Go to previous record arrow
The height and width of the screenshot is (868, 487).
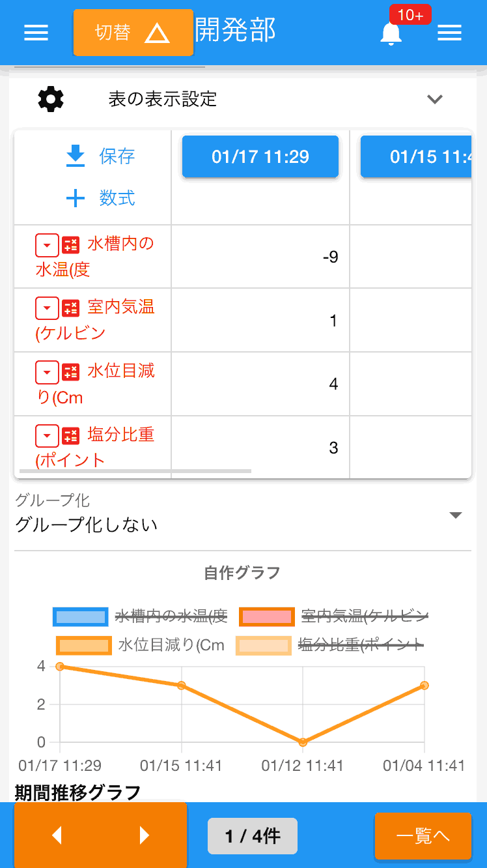tap(57, 835)
